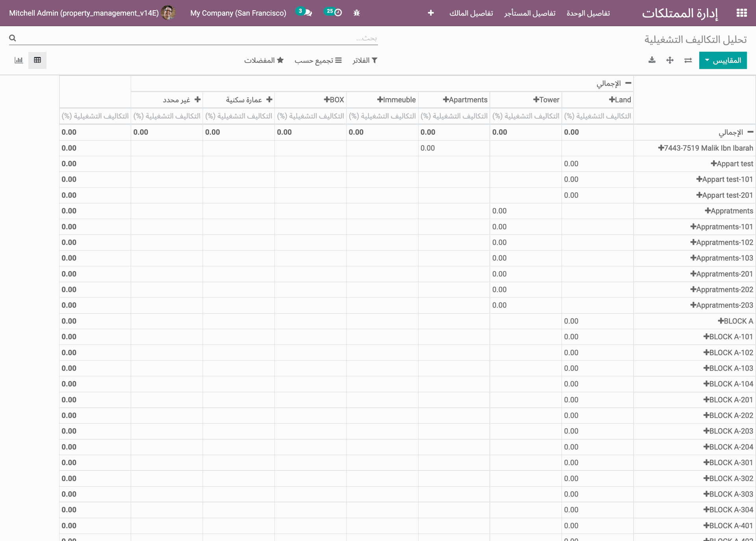Expand the Apartments column
The image size is (756, 541).
465,100
